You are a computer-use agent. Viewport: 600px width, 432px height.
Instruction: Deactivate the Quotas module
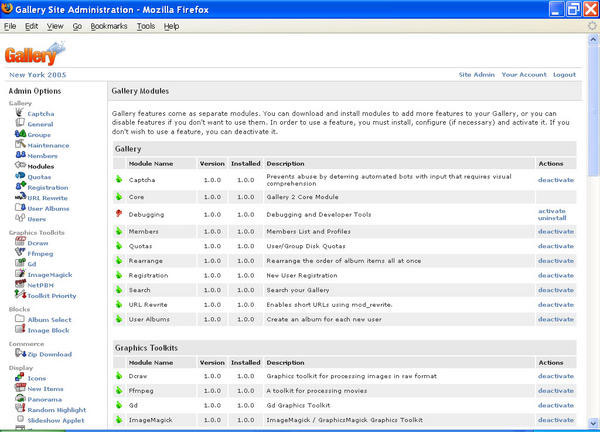coord(556,246)
